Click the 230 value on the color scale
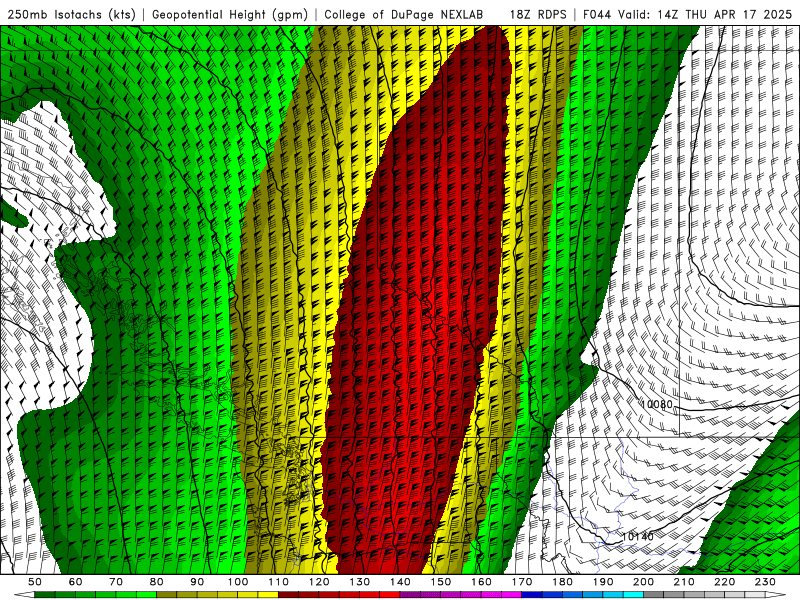 click(x=766, y=582)
